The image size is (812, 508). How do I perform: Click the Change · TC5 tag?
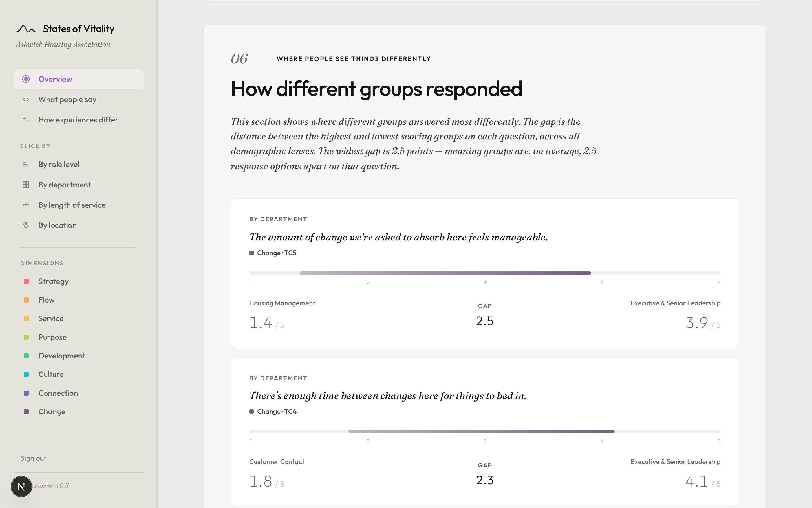tap(273, 253)
